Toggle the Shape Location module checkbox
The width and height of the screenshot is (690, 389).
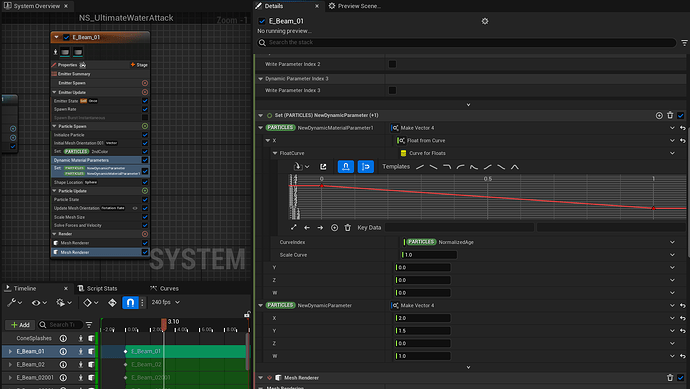145,182
